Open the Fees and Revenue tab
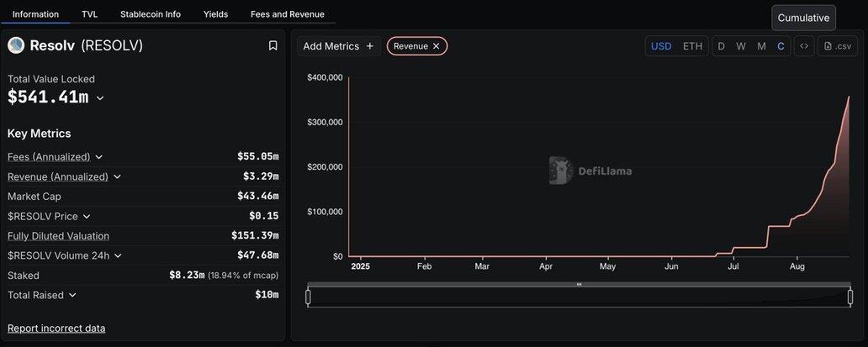 (x=288, y=14)
